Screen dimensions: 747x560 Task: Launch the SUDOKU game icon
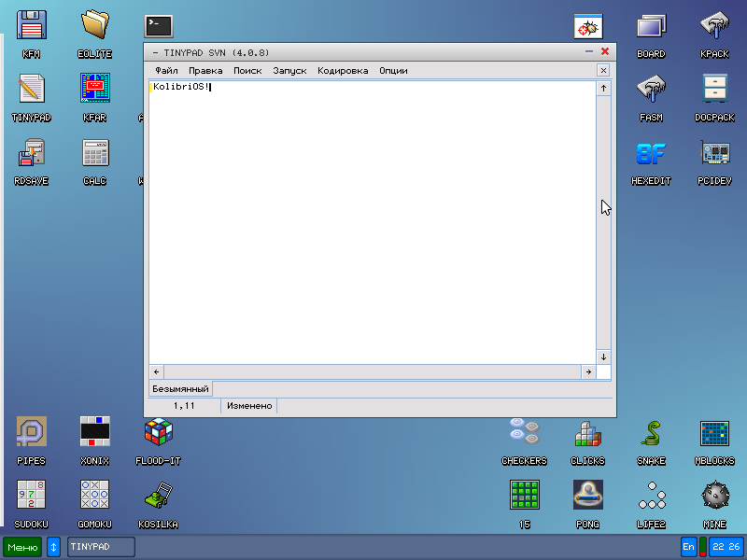(32, 496)
